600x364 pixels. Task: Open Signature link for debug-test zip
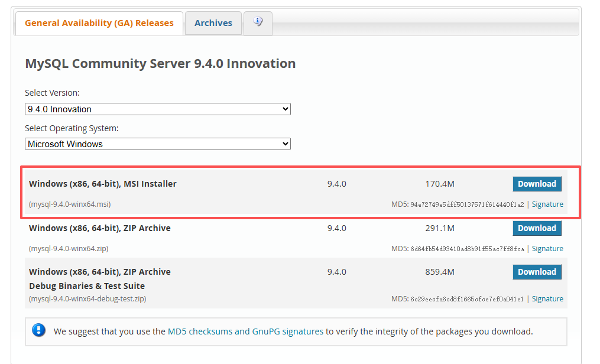tap(547, 298)
